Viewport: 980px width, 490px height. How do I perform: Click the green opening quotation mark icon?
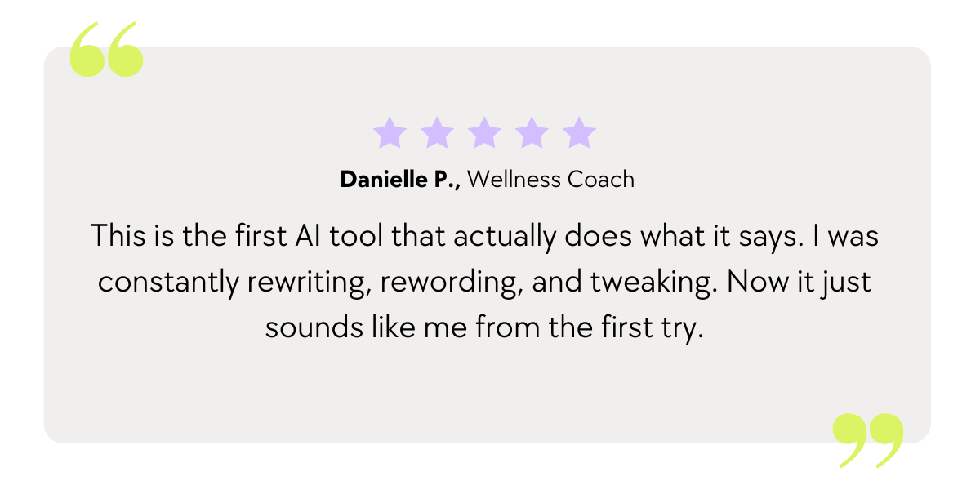click(106, 51)
